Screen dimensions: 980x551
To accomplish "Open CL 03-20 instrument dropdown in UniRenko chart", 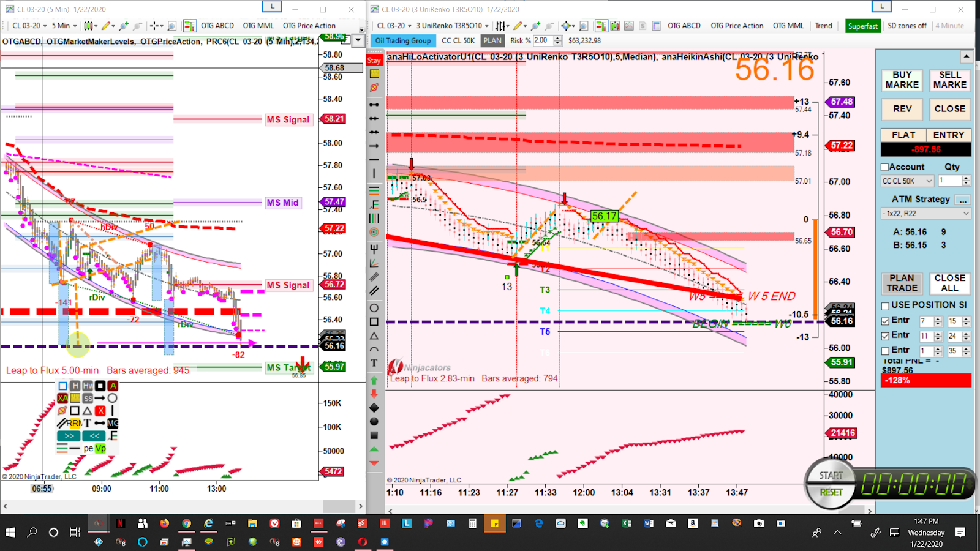I will click(x=394, y=26).
